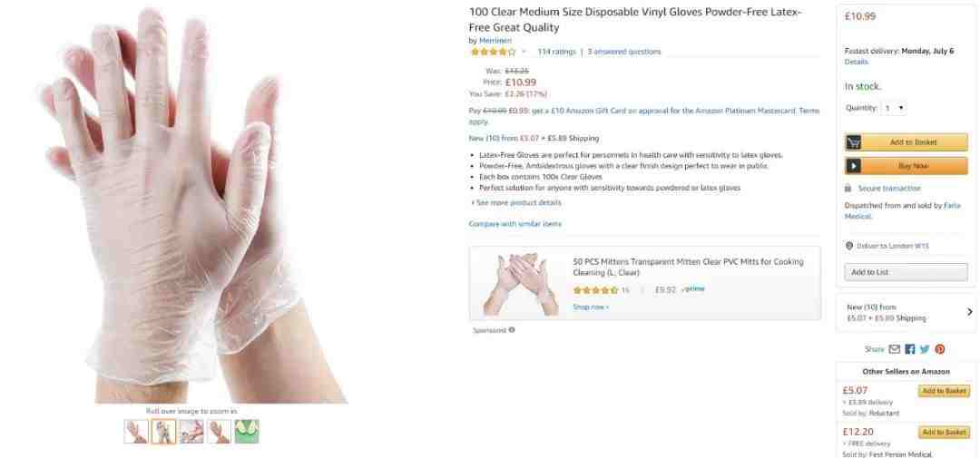980x458 pixels.
Task: Share product via email icon
Action: click(x=895, y=349)
